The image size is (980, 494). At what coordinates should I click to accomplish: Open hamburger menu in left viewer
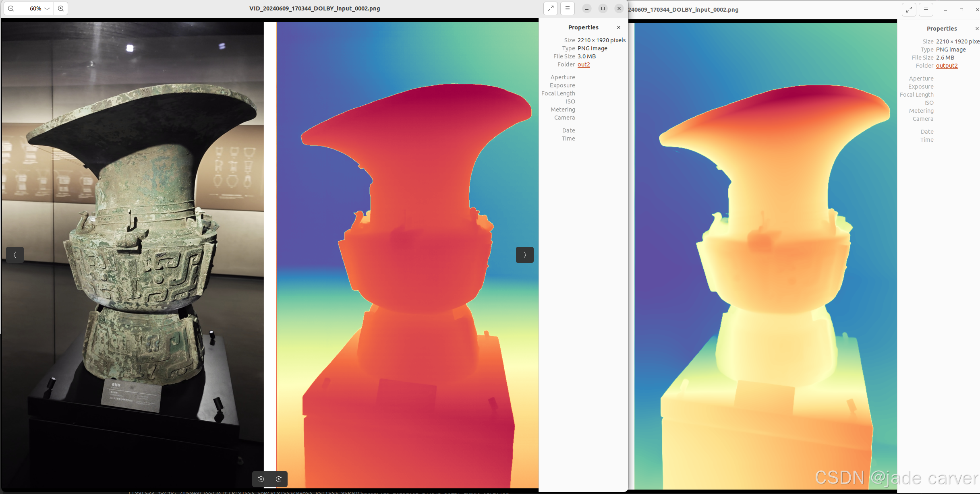pos(567,8)
